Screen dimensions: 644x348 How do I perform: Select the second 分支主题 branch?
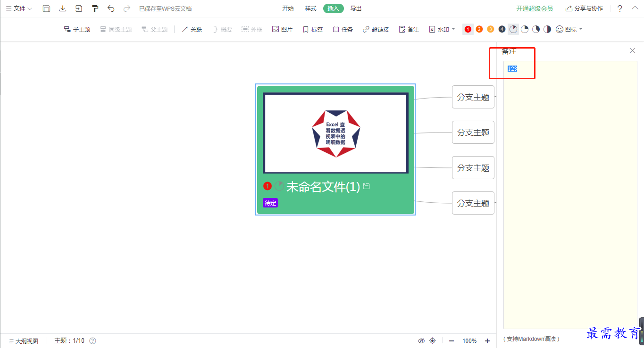(x=473, y=133)
